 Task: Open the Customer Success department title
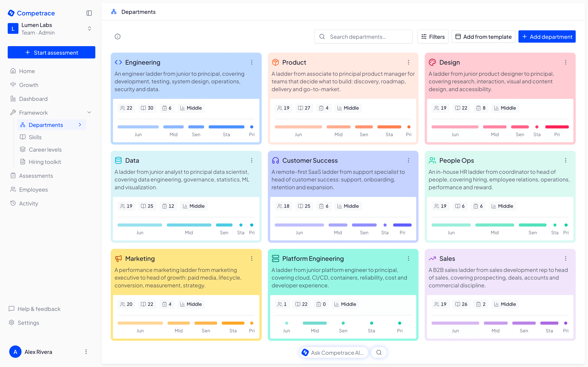click(310, 161)
